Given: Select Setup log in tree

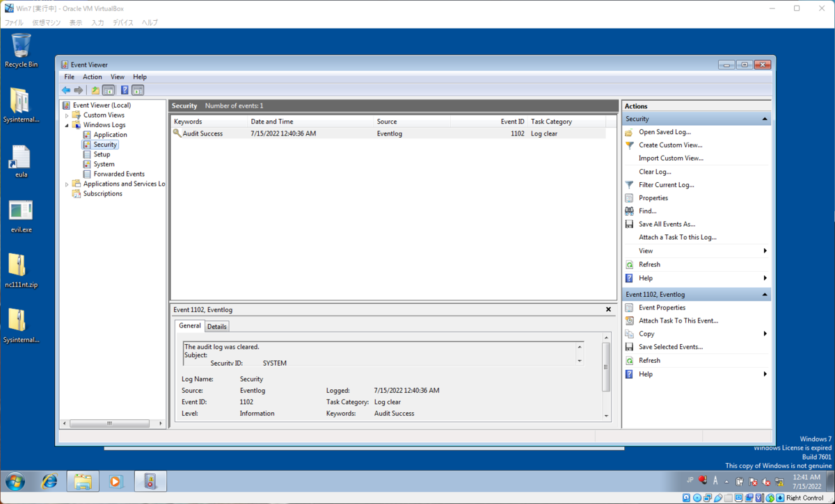Looking at the screenshot, I should [102, 154].
